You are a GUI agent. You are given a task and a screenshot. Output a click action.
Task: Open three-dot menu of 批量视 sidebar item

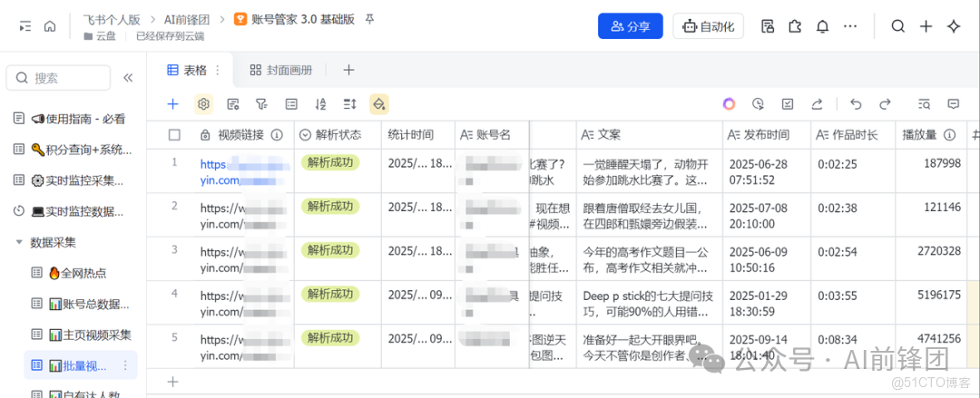coord(125,365)
